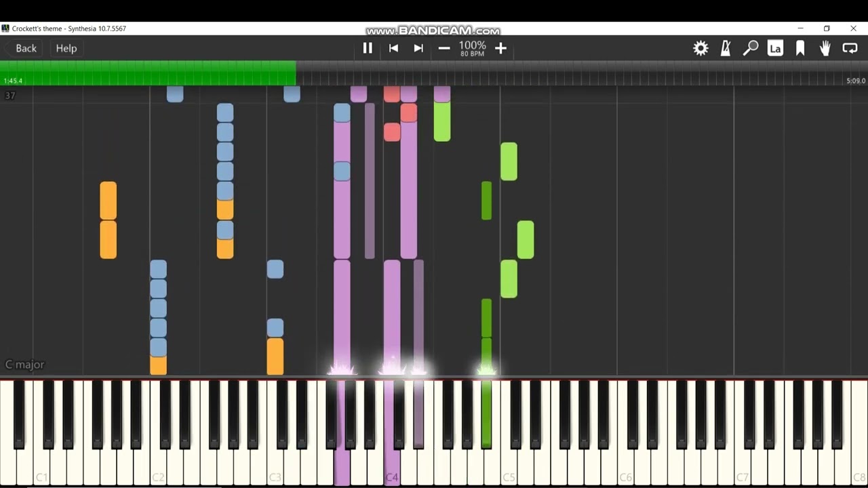The image size is (868, 488).
Task: Increase playback speed with plus
Action: point(500,48)
